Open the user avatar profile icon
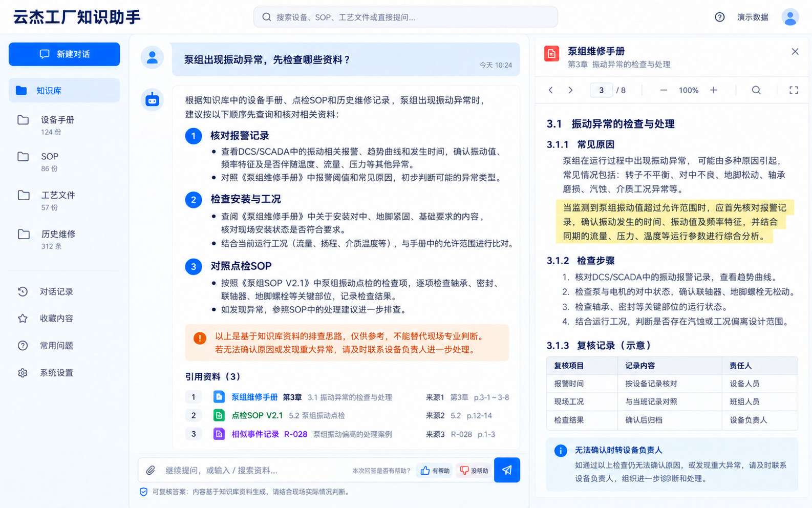The image size is (812, 508). tap(790, 17)
